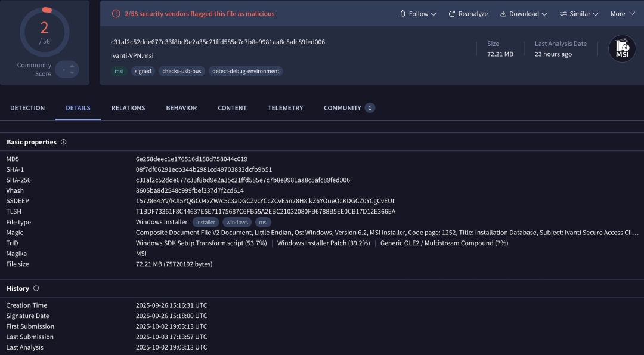Switch to the Detection tab
The height and width of the screenshot is (355, 644).
click(x=27, y=108)
